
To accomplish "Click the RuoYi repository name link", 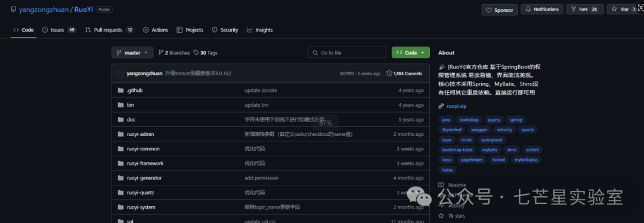I will 83,10.
